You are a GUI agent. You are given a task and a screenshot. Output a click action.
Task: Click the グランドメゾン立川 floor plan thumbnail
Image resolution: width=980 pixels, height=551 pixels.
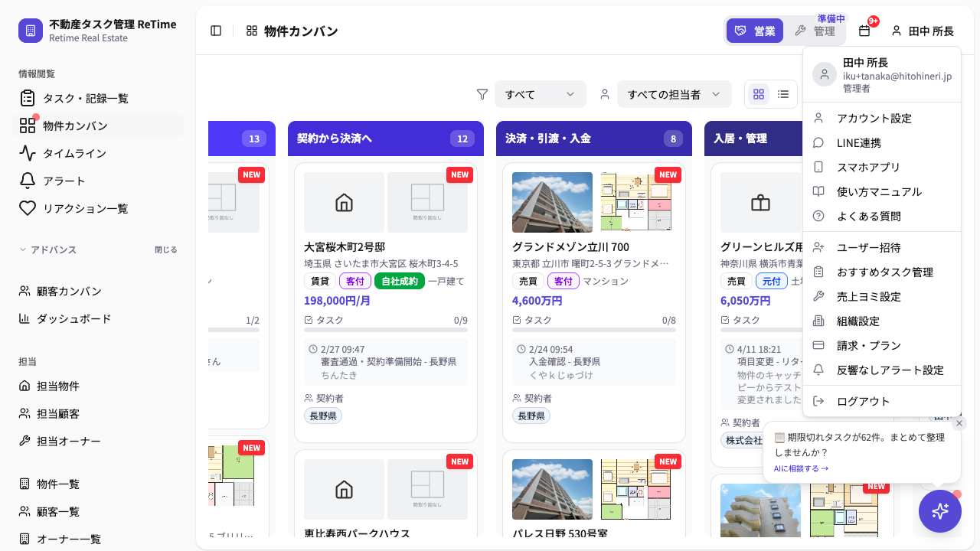pyautogui.click(x=635, y=202)
